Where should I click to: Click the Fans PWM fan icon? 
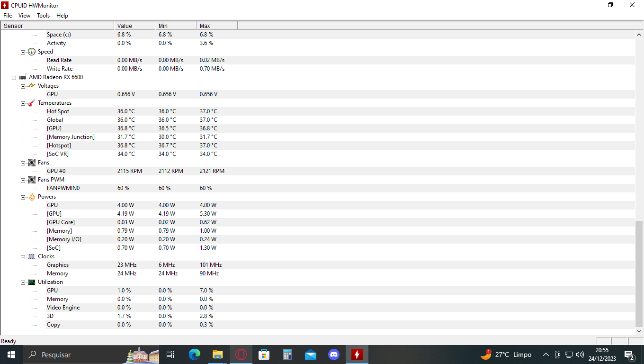[32, 180]
